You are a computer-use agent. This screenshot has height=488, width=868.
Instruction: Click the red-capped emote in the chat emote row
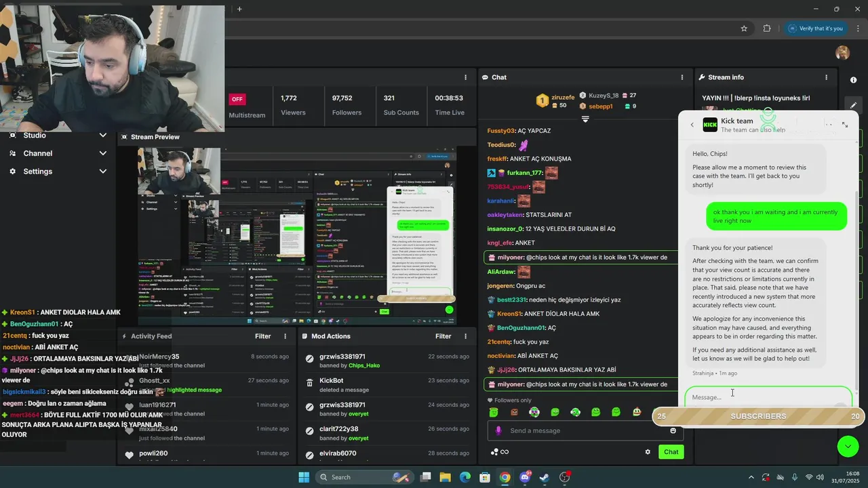coord(636,412)
